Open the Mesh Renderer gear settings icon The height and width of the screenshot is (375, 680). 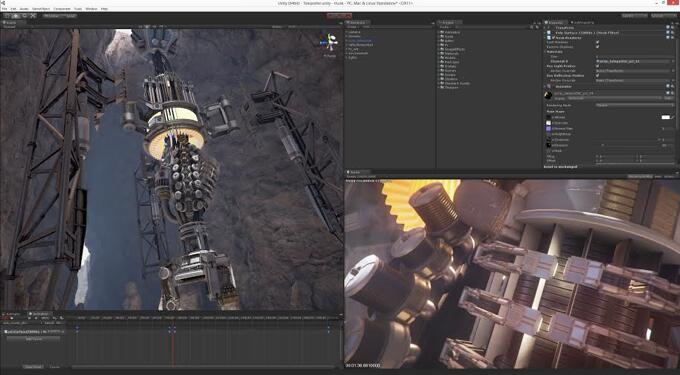673,38
